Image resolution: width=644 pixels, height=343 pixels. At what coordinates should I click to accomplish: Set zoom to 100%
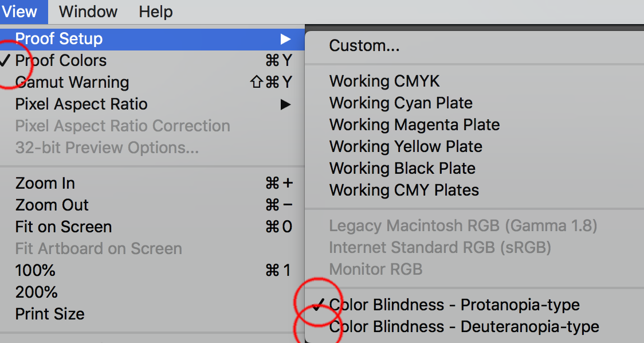click(x=36, y=271)
